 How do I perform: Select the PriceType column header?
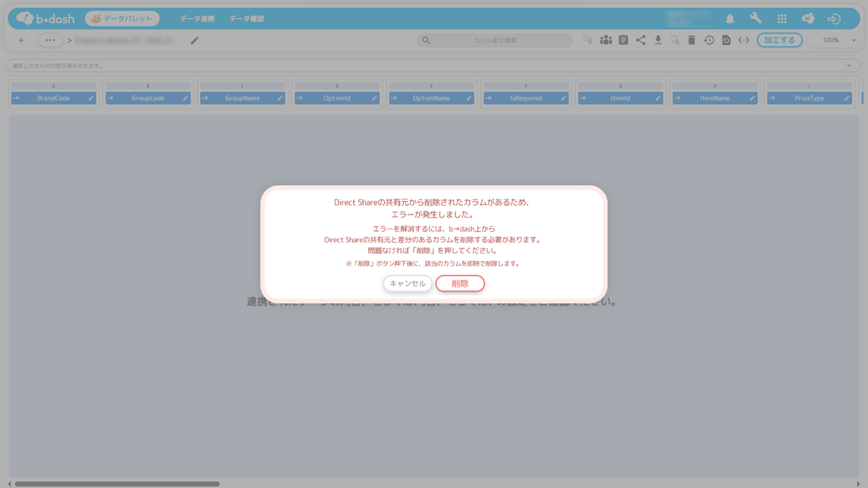[809, 98]
